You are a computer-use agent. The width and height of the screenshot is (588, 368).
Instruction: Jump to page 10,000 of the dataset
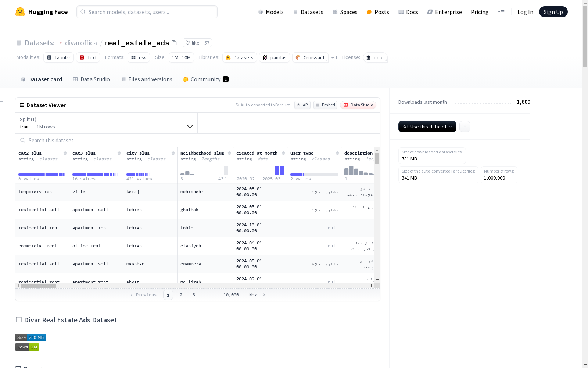click(231, 295)
